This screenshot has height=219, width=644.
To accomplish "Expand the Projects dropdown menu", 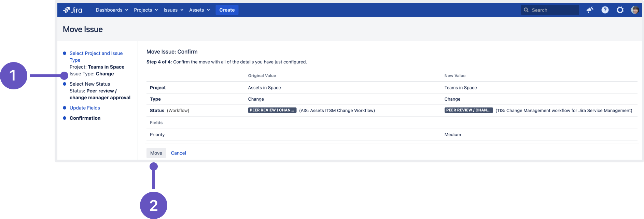I will tap(146, 10).
